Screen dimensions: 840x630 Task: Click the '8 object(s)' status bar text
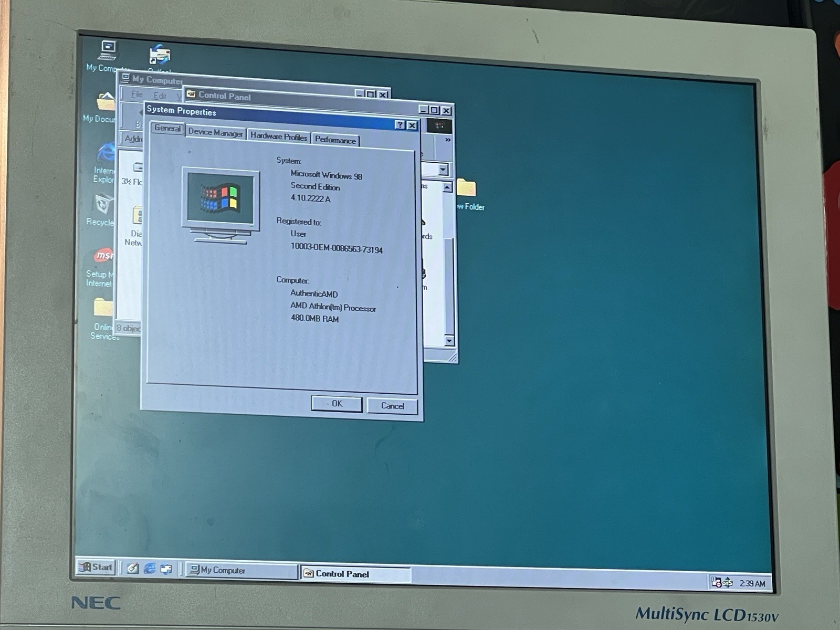pos(129,328)
